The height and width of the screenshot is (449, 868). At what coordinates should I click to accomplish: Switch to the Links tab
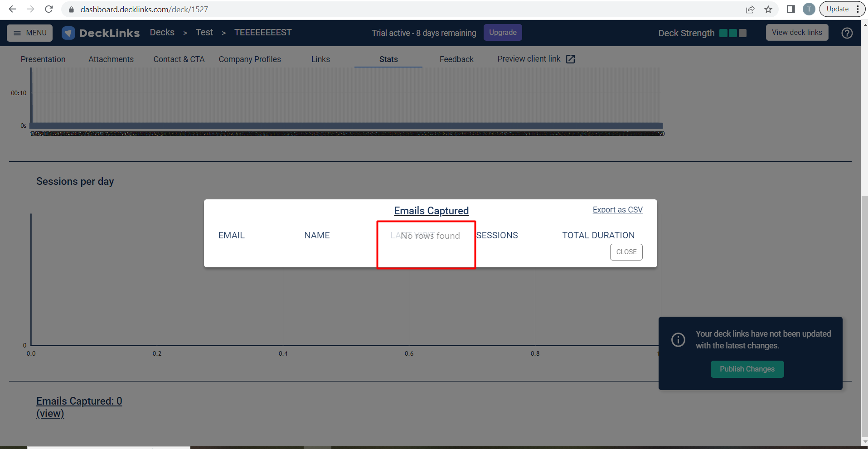320,59
